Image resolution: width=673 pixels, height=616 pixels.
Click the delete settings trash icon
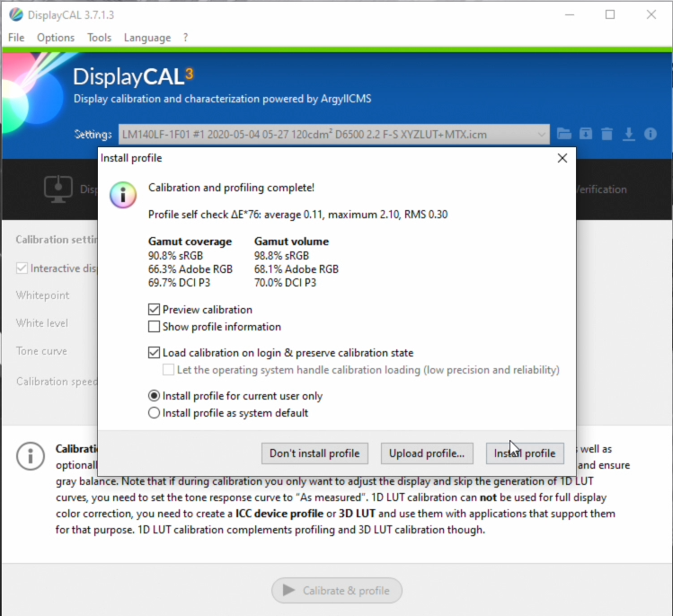607,135
